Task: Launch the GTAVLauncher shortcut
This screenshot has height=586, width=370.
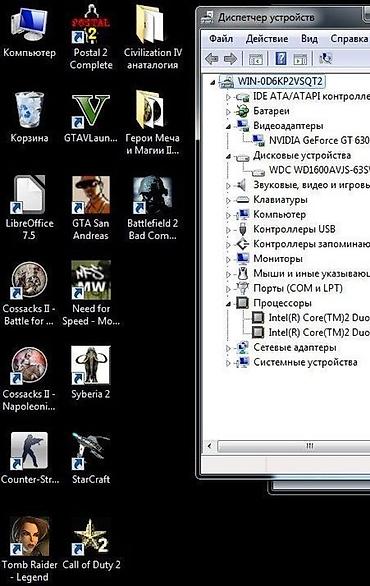Action: 91,117
